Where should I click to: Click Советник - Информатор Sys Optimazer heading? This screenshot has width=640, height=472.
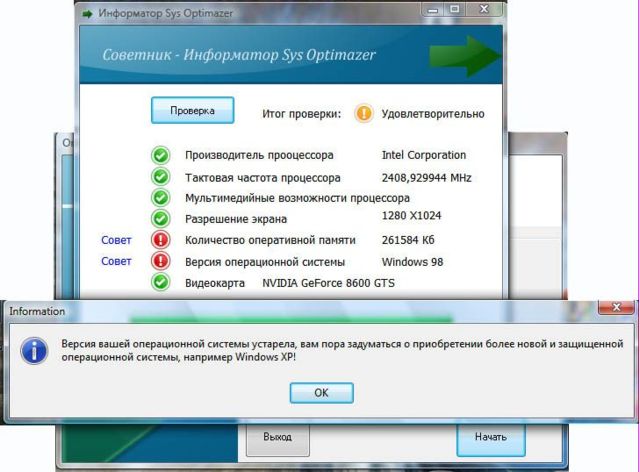[x=239, y=55]
